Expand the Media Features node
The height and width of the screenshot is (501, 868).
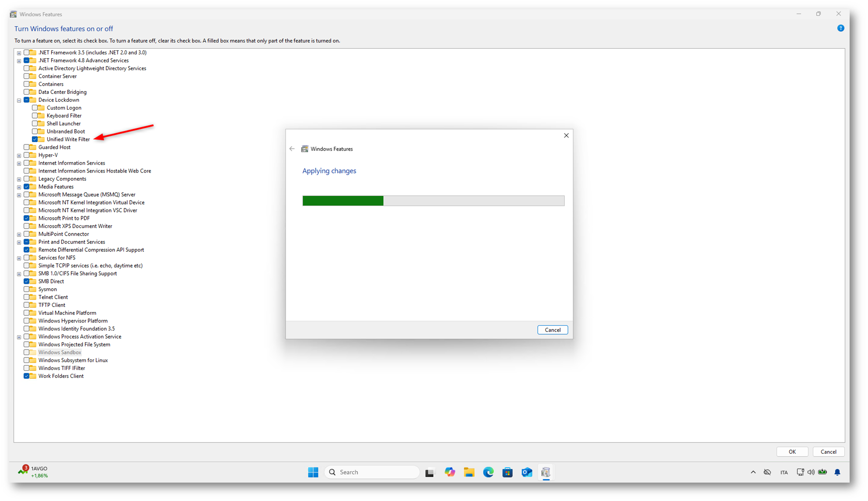pyautogui.click(x=19, y=187)
